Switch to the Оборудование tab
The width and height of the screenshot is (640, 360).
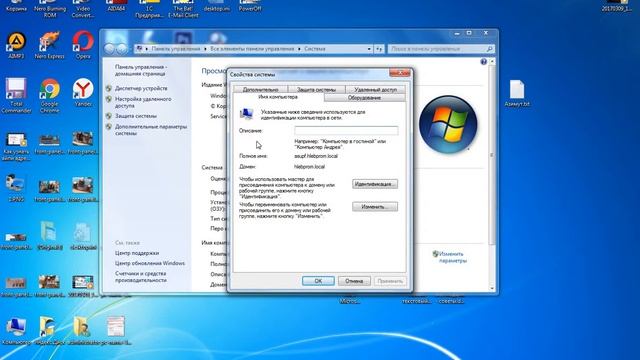tap(364, 98)
